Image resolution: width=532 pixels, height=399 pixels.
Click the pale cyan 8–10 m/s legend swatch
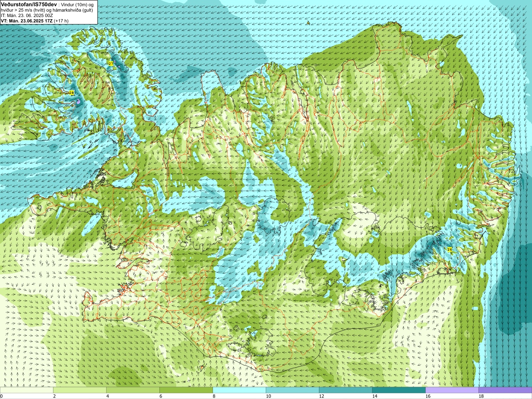pos(239,390)
